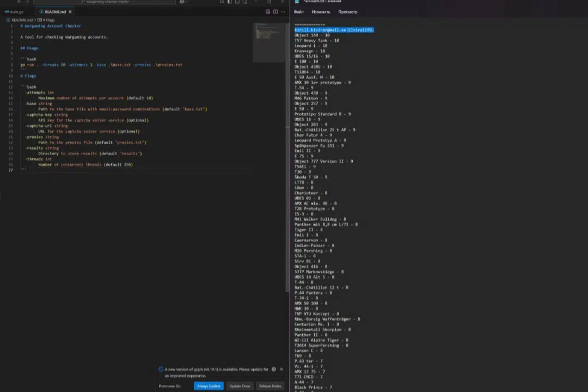Click 'Charioteer - 8' in Notepad
The image size is (588, 392).
point(311,193)
